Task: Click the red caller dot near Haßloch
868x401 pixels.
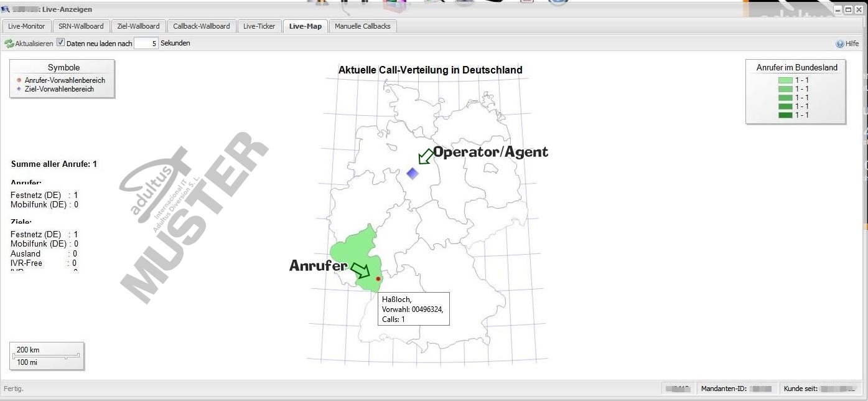Action: tap(378, 279)
